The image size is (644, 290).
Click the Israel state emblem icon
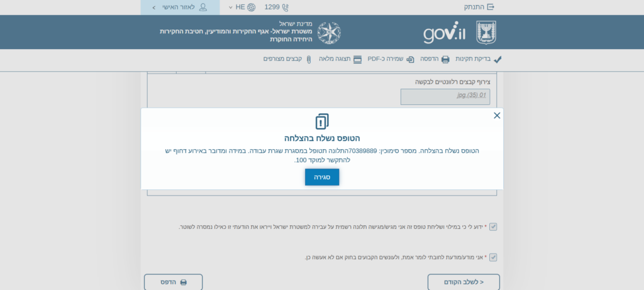[486, 33]
